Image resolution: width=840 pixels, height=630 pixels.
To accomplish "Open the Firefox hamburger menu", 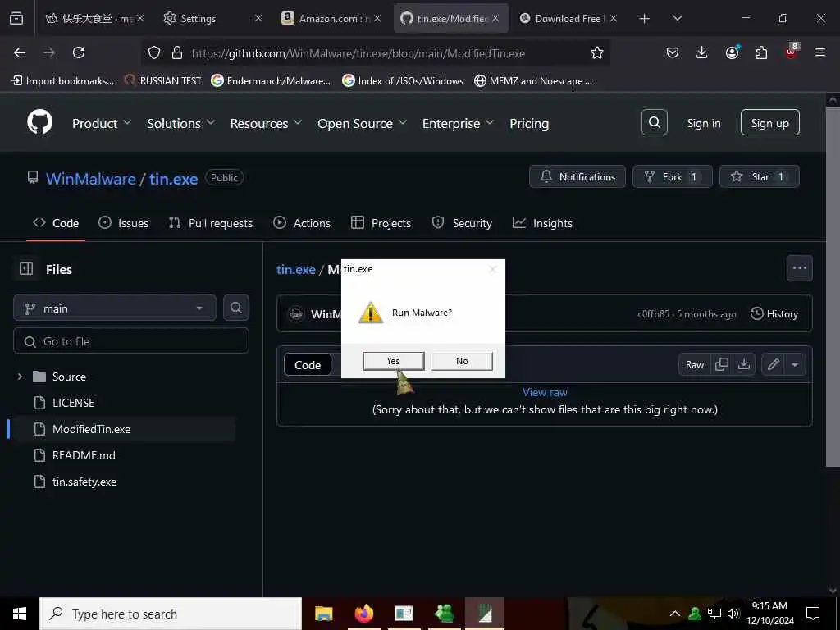I will point(820,52).
